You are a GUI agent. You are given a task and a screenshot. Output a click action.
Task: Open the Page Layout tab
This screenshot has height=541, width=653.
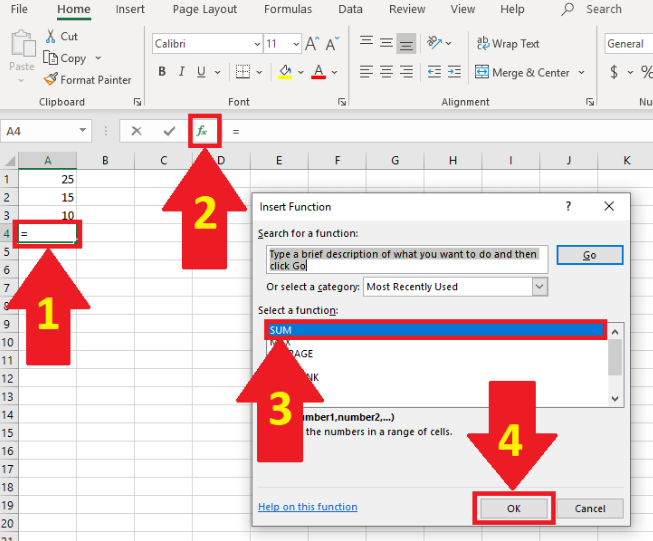coord(205,9)
